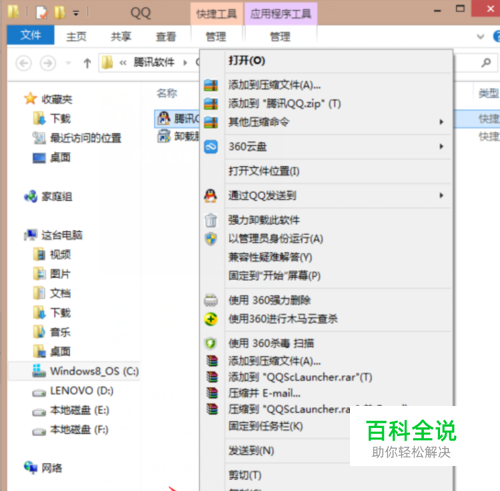
Task: Go up one folder level
Action: point(87,63)
